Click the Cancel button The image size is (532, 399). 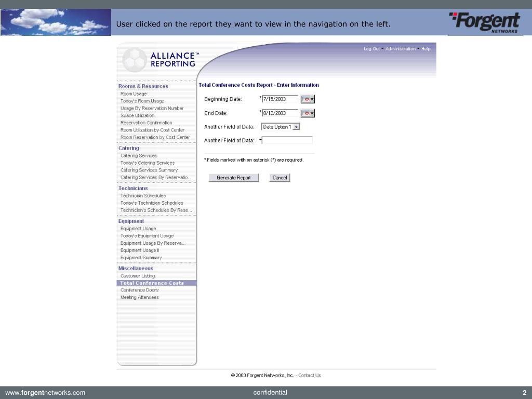[280, 178]
